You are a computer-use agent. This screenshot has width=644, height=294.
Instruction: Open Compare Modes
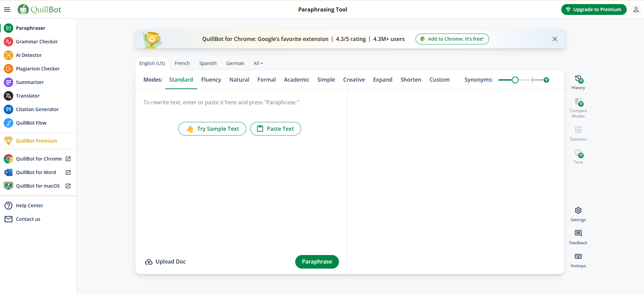click(x=578, y=108)
